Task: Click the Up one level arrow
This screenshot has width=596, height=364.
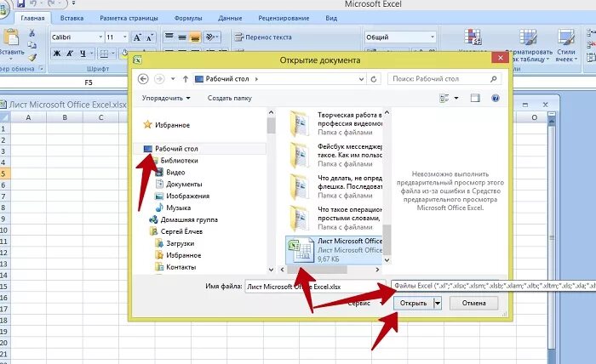Action: [x=185, y=78]
